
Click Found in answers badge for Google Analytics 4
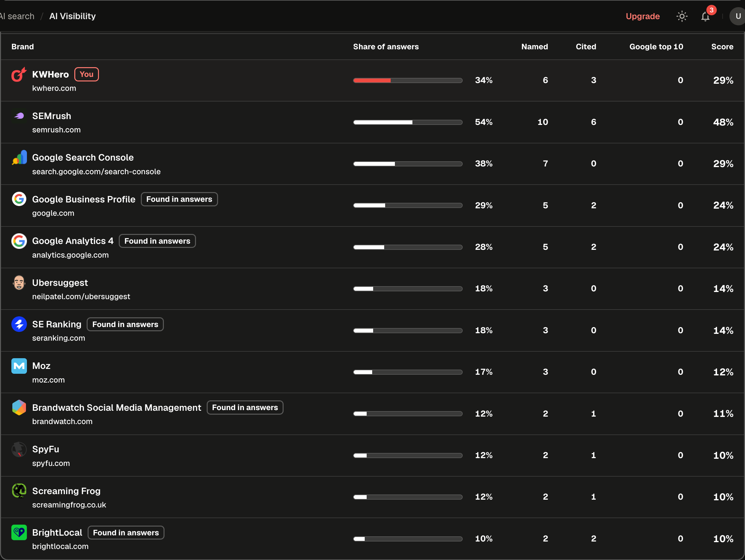point(157,241)
